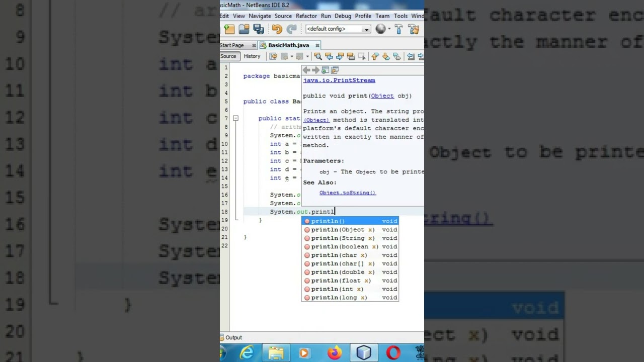Screen dimensions: 644x362
Task: Toggle Rectangular Selection icon
Action: pos(361,56)
